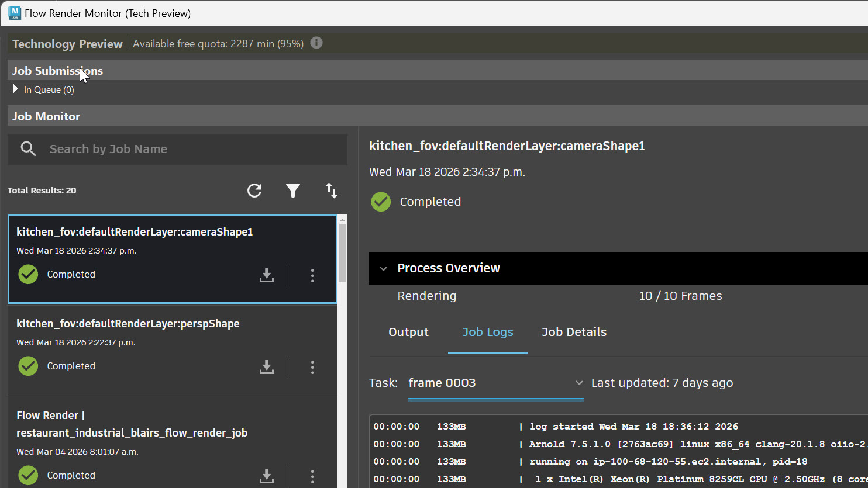This screenshot has width=868, height=488.
Task: Open more options for perspShape job
Action: coord(312,367)
